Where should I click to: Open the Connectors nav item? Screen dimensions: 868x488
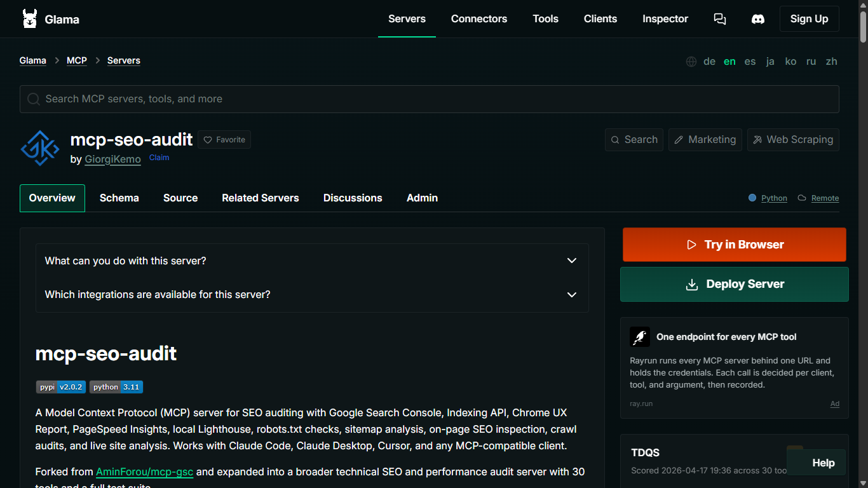click(479, 19)
